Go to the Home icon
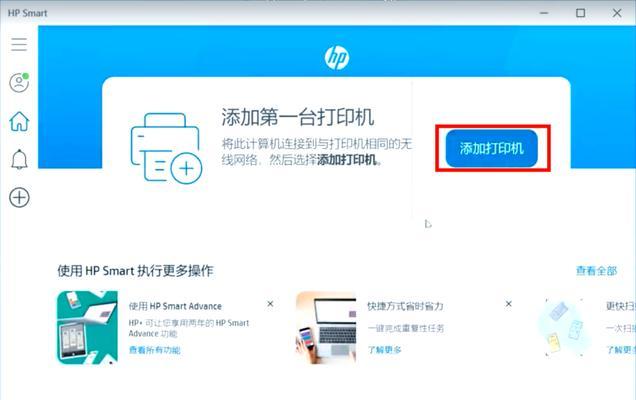Screen dimensions: 636x400 19,121
